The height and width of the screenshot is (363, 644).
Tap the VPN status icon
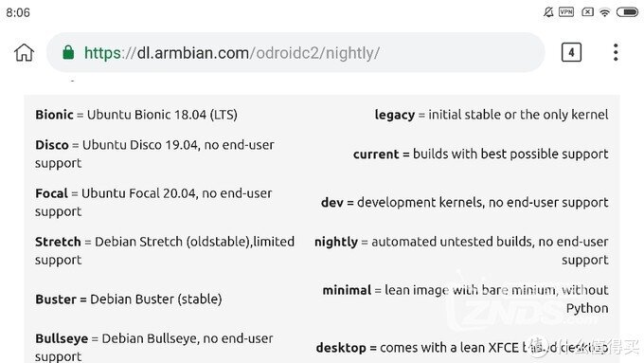pyautogui.click(x=566, y=12)
